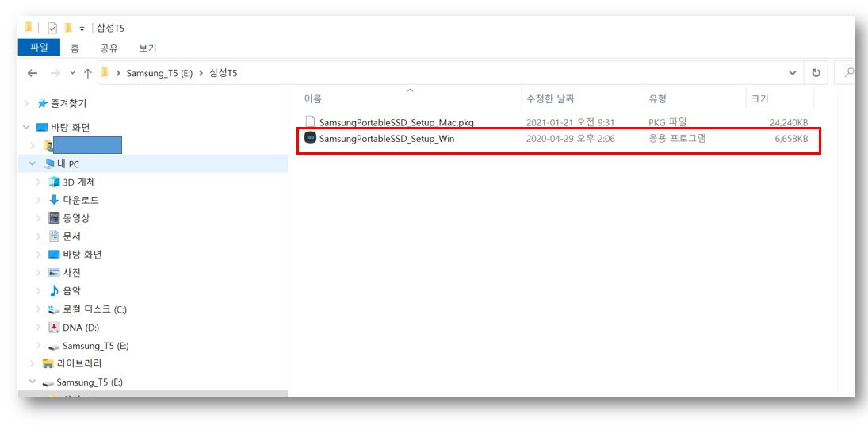Expand the user folder tree node
The width and height of the screenshot is (868, 426).
[34, 146]
